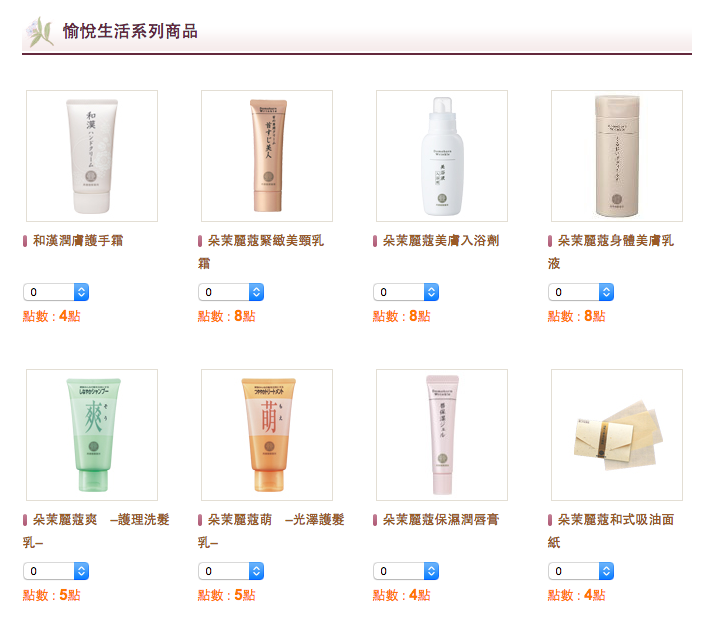Open the 朵茉麗蔻美膚入浴劑 bottle image
This screenshot has width=707, height=633.
[x=442, y=156]
